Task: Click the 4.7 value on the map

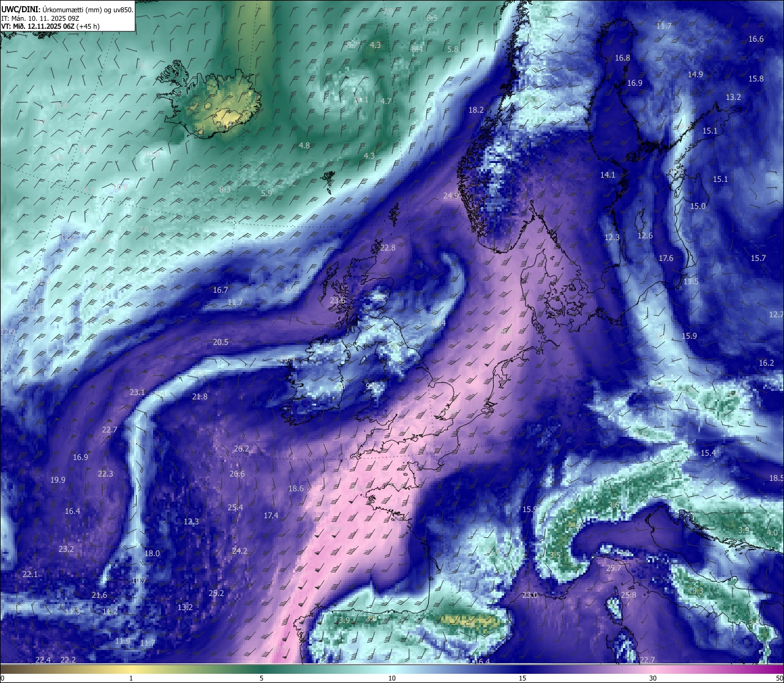Action: click(386, 101)
